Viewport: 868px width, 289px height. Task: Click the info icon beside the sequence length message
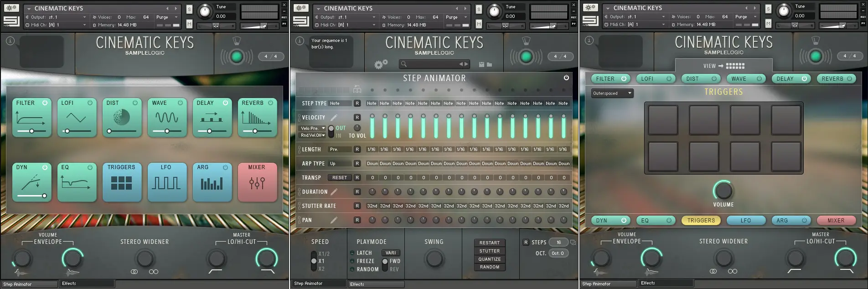[300, 41]
